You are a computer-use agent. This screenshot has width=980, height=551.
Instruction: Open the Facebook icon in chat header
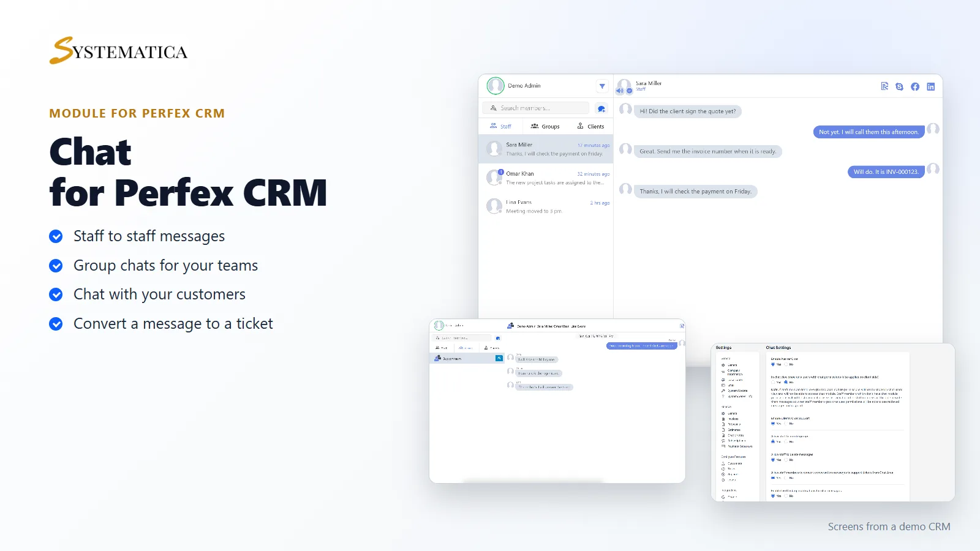click(x=915, y=87)
